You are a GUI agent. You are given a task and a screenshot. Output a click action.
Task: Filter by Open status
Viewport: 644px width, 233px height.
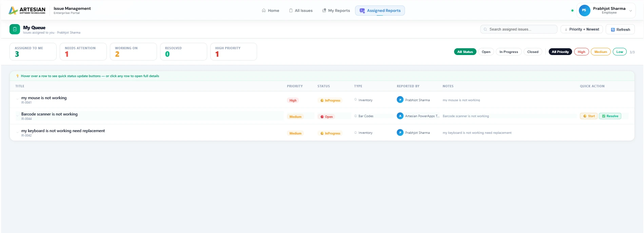coord(486,52)
